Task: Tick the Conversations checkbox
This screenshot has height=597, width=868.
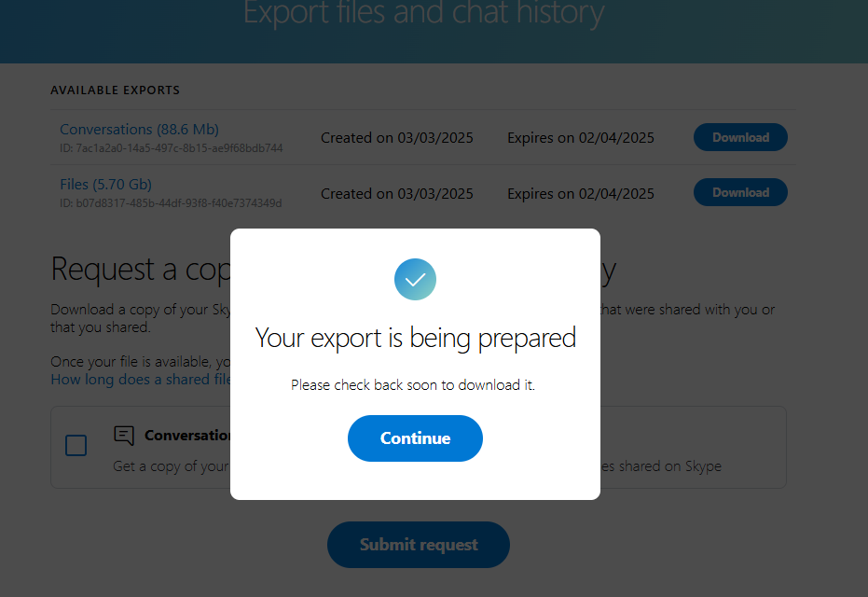Action: point(76,445)
